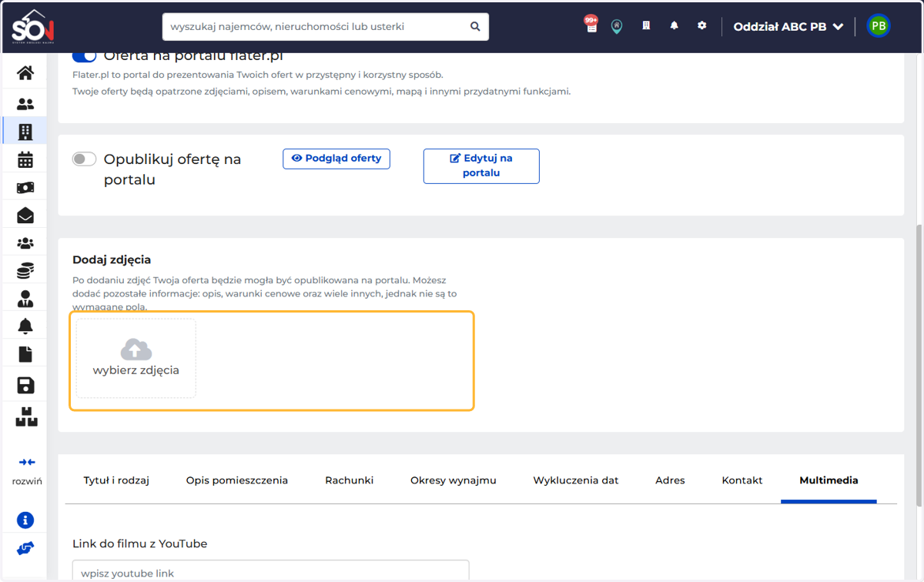Screen dimensions: 924x582
Task: Open the SON logo home page
Action: pos(32,26)
